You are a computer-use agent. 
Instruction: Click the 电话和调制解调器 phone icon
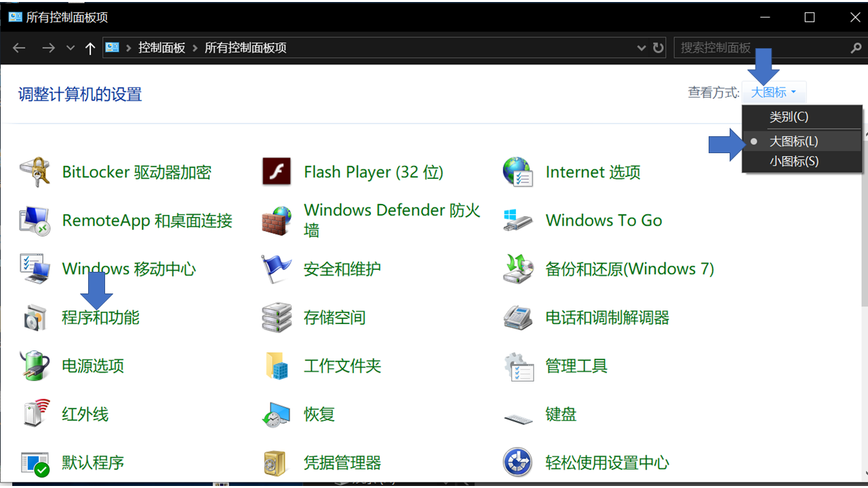517,317
